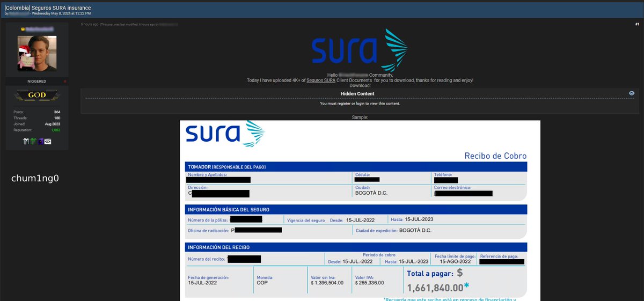Screen dimensions: 644x301
Task: Click the large SURA logo atop the post
Action: tap(360, 49)
